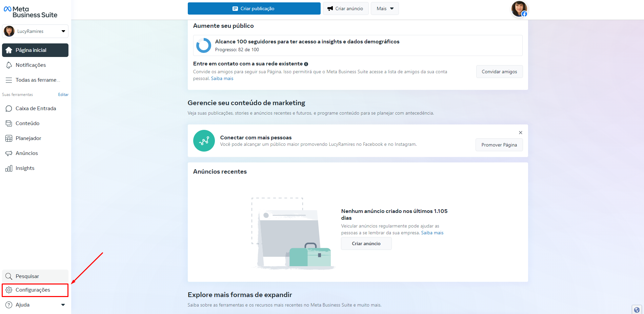The image size is (644, 314).
Task: Click 'Nenhum anúncio criado nos últimos 1.105 dias'
Action: coord(394,214)
